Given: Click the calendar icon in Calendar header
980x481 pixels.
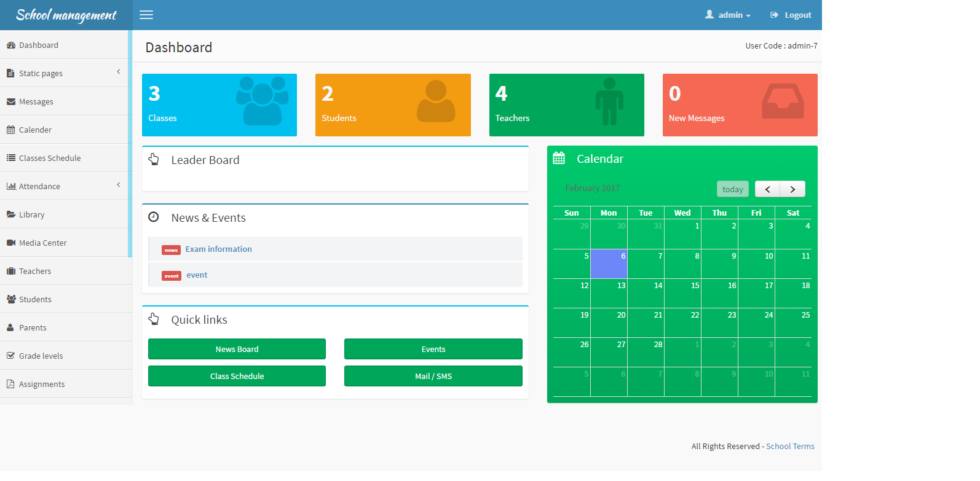Looking at the screenshot, I should point(559,158).
